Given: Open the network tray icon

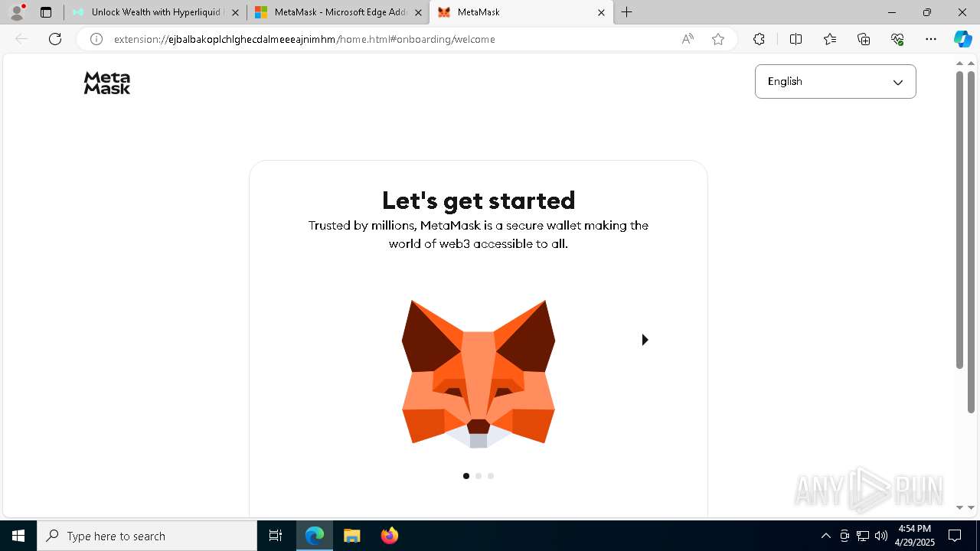Looking at the screenshot, I should click(x=863, y=536).
